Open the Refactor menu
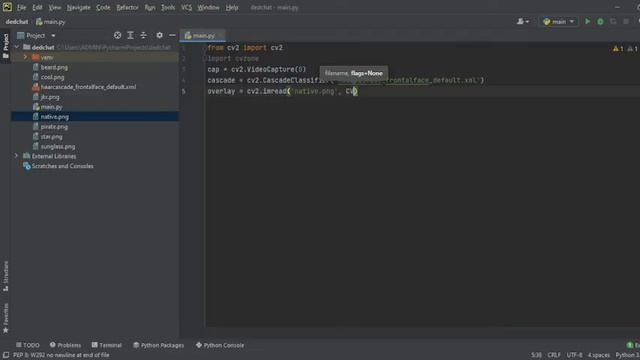640x360 pixels. (x=127, y=7)
